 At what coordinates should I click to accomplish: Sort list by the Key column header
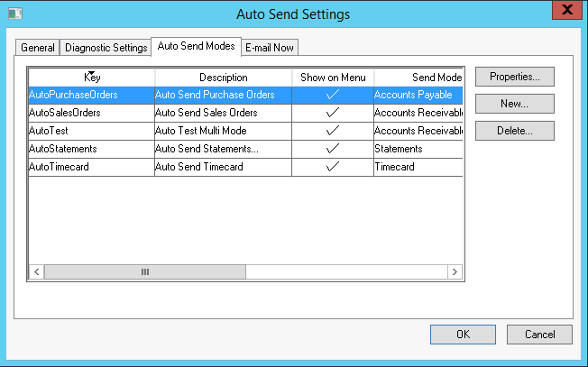tap(92, 78)
